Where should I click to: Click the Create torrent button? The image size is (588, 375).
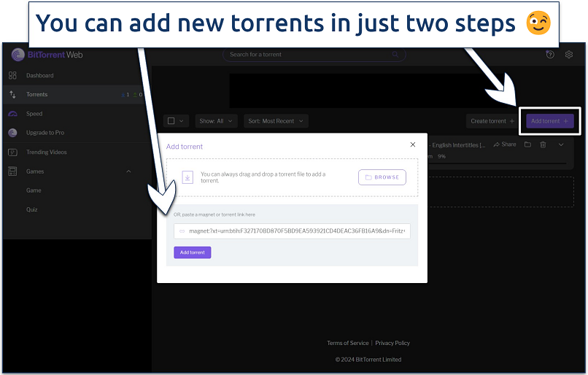coord(492,121)
